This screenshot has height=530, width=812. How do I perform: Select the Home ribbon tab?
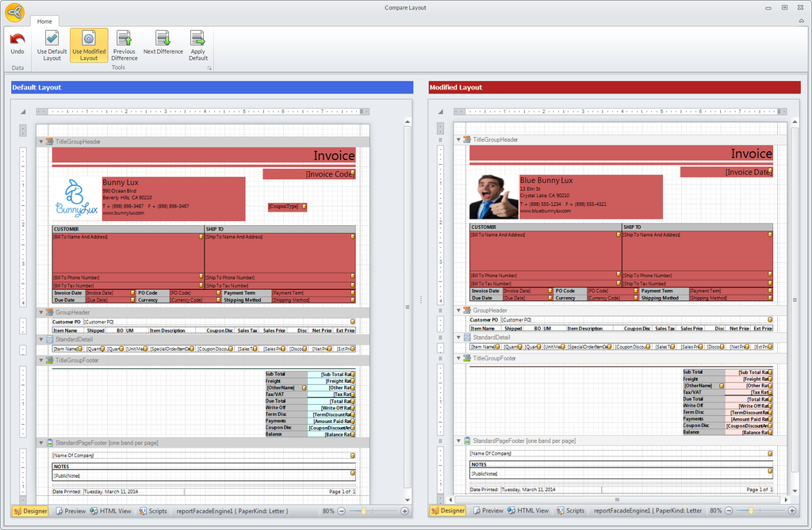44,21
